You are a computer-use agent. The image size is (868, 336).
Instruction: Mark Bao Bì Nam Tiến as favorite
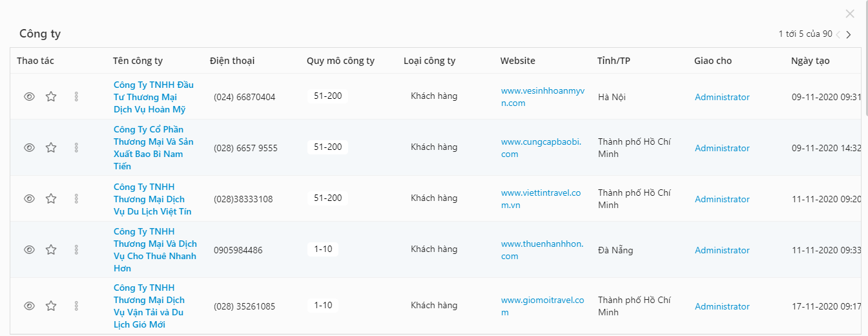tap(51, 147)
